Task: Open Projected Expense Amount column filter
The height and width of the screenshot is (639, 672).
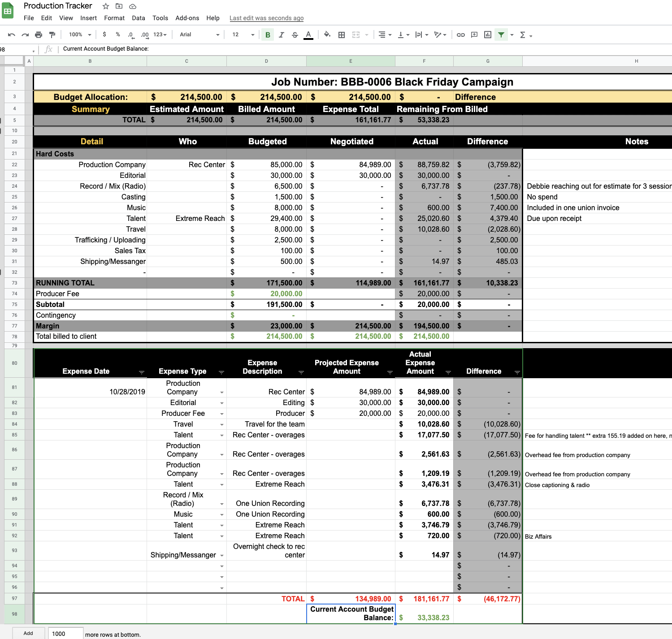Action: point(390,372)
